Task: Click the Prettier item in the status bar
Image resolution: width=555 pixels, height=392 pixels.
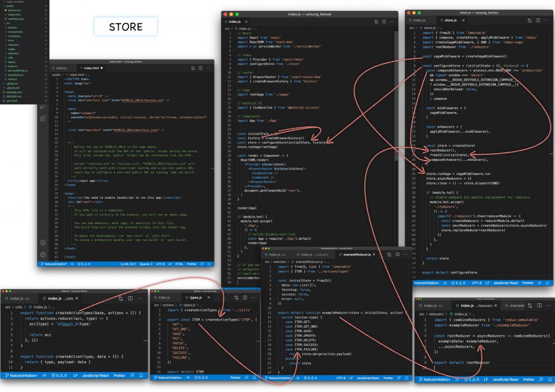Action: (x=192, y=263)
